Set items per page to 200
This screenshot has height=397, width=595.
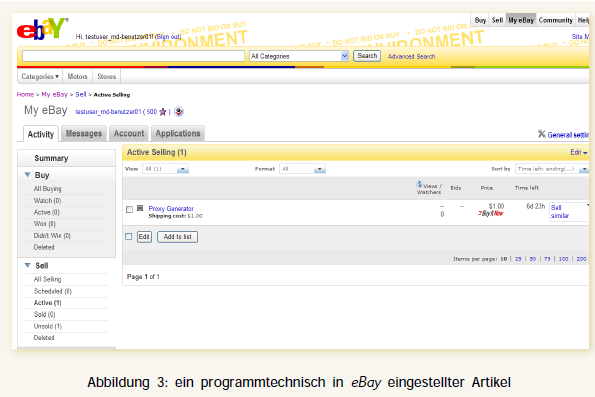[581, 259]
